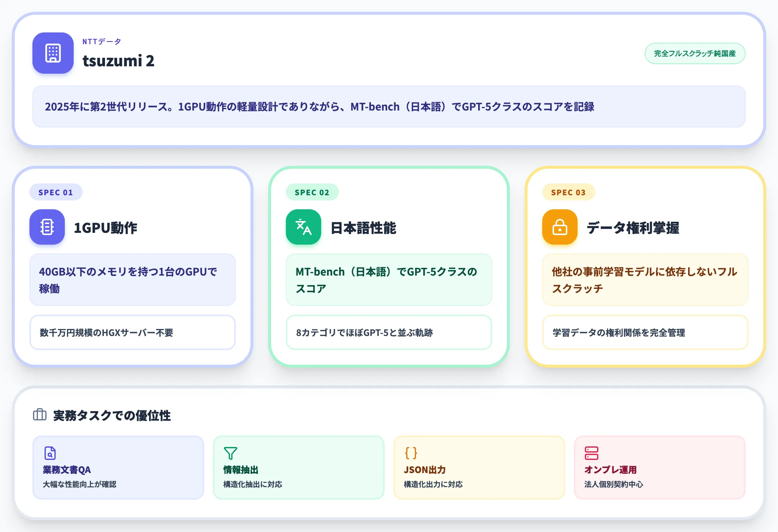The height and width of the screenshot is (532, 778).
Task: Click the SPEC 03 pill label
Action: point(568,192)
